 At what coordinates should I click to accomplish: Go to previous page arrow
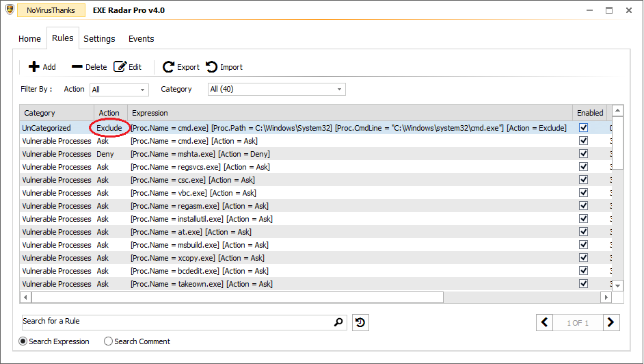545,322
